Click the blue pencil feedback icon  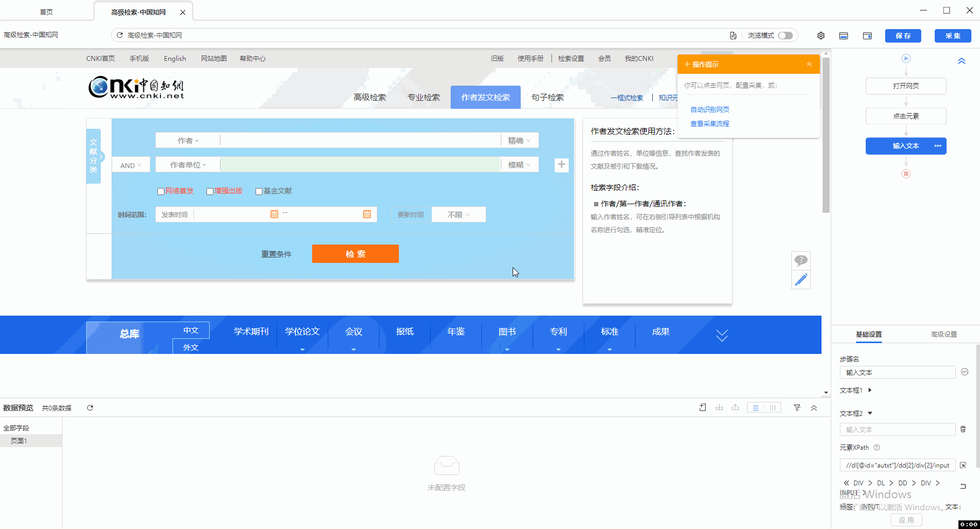(801, 280)
